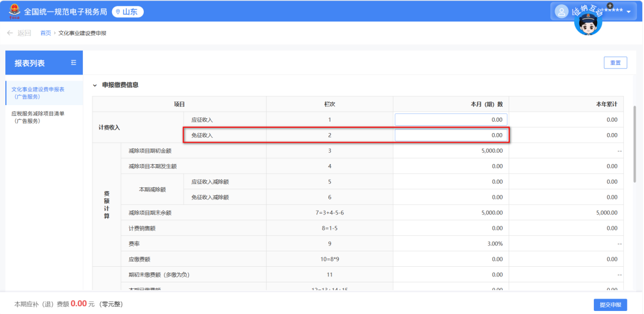The image size is (644, 314).
Task: Click the 本期应补(退)费额 0.00 total amount
Action: 78,304
